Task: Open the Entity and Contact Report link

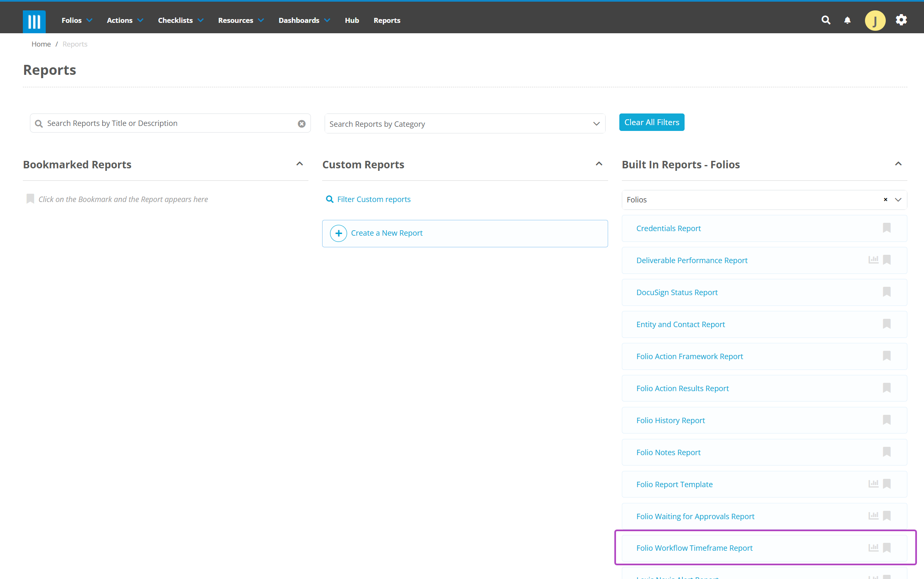Action: pyautogui.click(x=680, y=325)
